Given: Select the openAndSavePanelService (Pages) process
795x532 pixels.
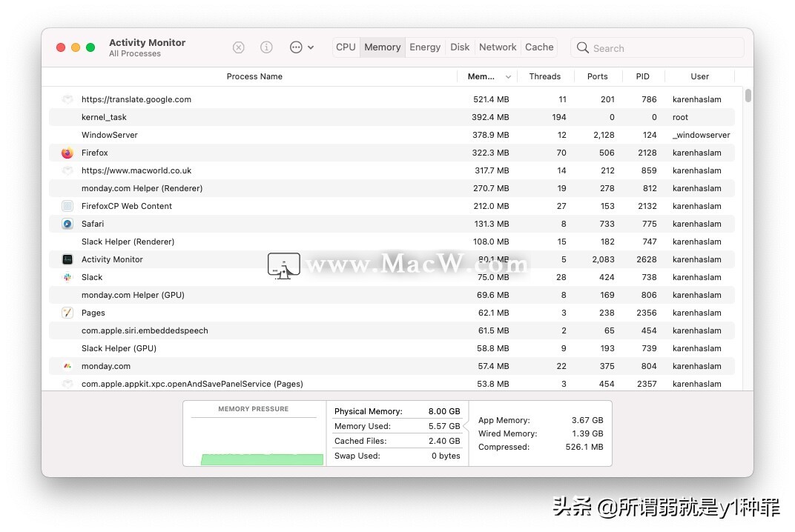Looking at the screenshot, I should 192,384.
